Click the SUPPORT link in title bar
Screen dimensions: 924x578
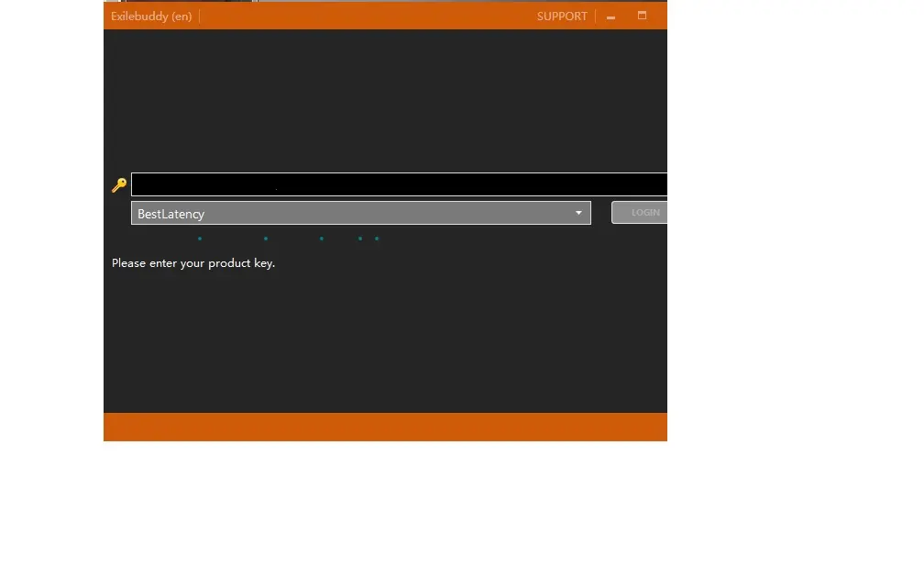[562, 17]
